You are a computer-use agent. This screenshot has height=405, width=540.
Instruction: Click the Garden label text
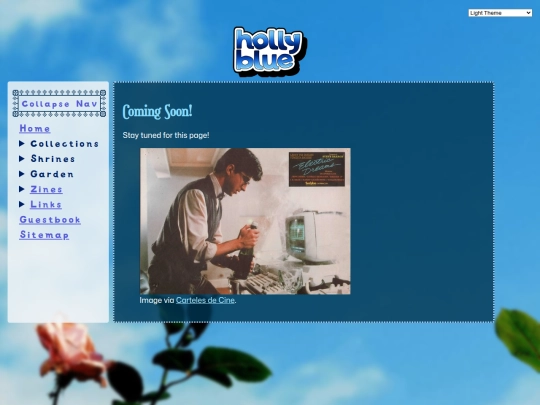(x=52, y=174)
